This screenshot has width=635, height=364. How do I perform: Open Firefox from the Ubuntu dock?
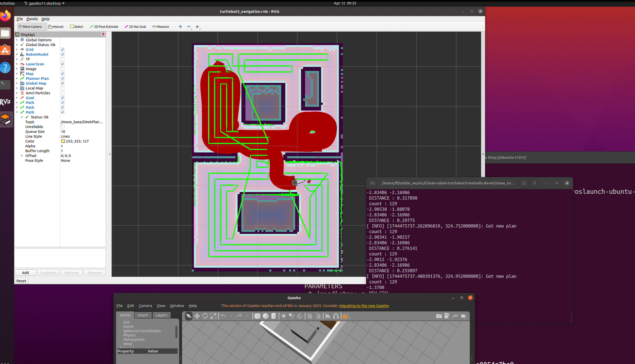tap(5, 16)
